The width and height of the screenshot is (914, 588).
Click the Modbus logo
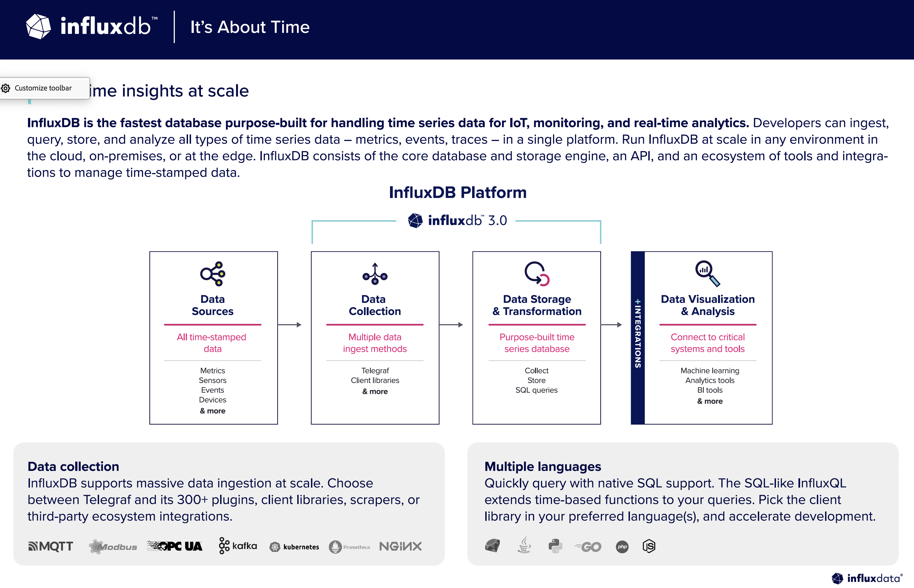click(113, 547)
